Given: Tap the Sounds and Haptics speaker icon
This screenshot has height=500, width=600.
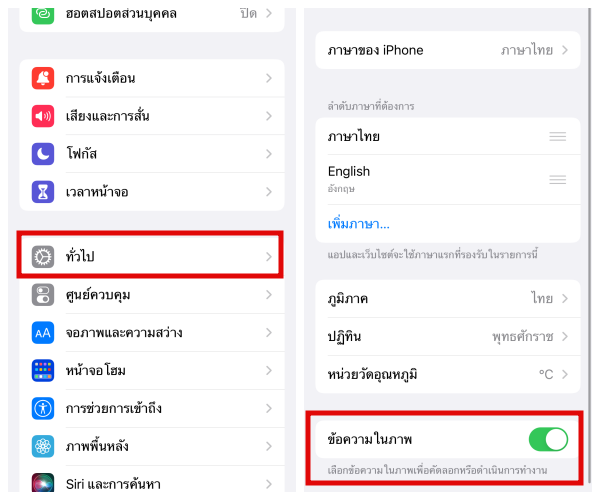Looking at the screenshot, I should tap(43, 116).
